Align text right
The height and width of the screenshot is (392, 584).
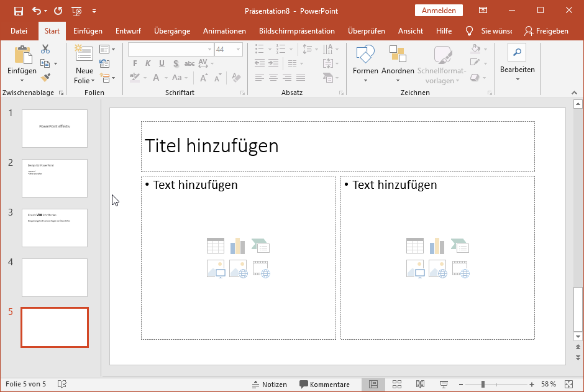pyautogui.click(x=287, y=78)
